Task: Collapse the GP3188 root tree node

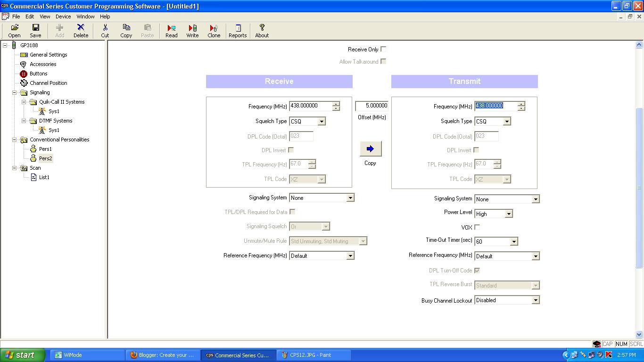Action: pos(5,45)
